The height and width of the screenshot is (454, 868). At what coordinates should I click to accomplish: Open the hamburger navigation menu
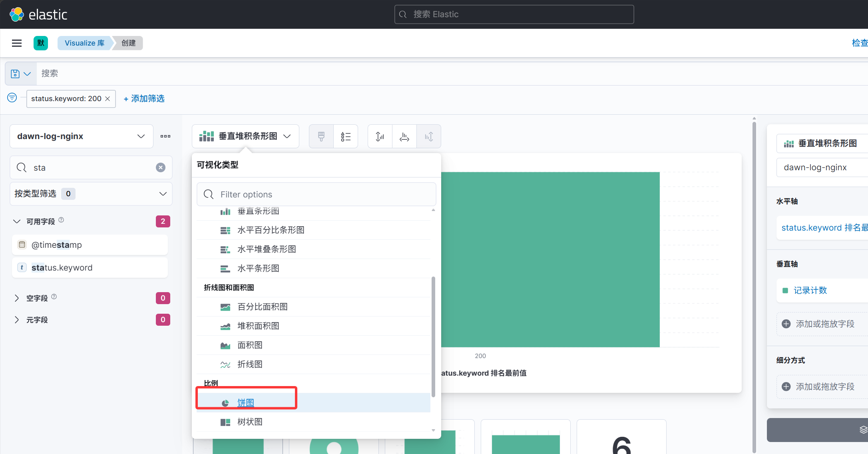17,43
